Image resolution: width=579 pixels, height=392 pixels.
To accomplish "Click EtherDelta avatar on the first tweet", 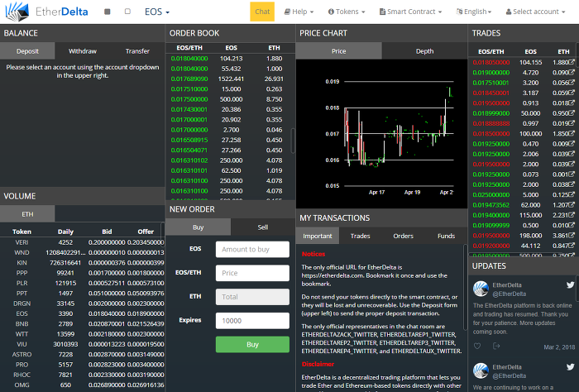I will pos(481,289).
